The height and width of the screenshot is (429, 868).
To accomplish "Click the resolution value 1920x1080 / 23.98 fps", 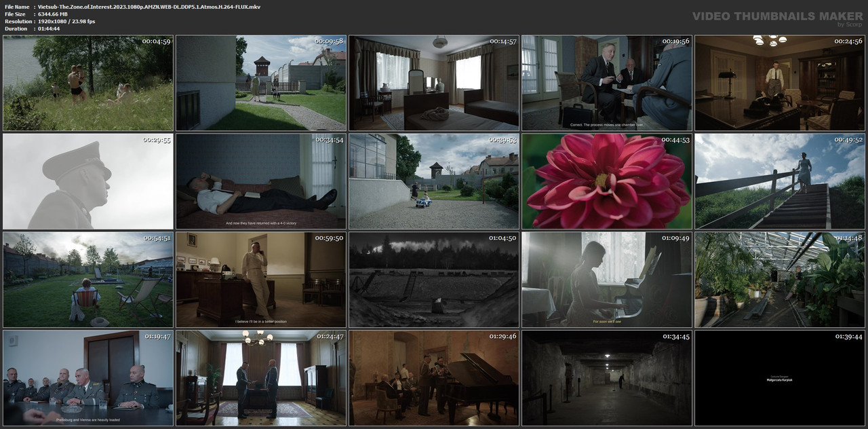I will [66, 22].
